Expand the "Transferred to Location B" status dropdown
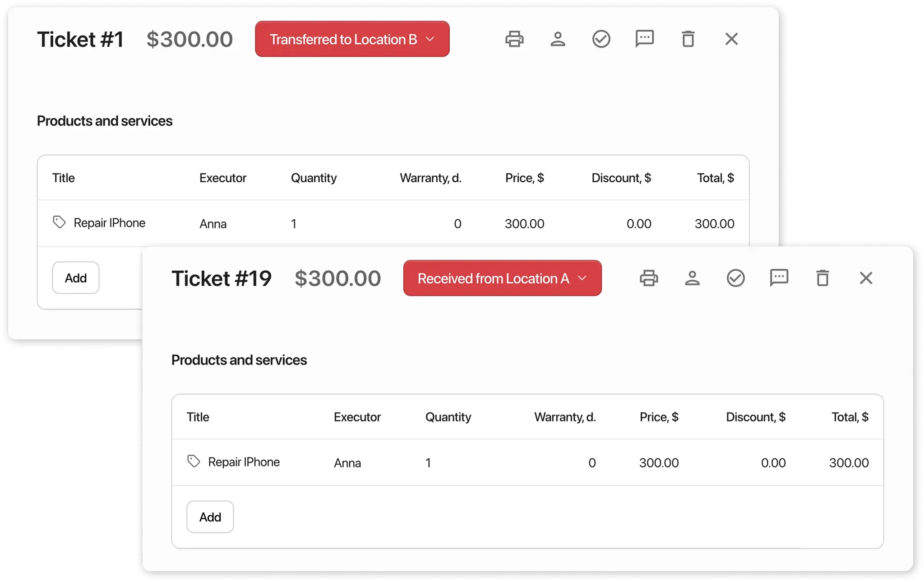This screenshot has width=924, height=582. point(352,39)
